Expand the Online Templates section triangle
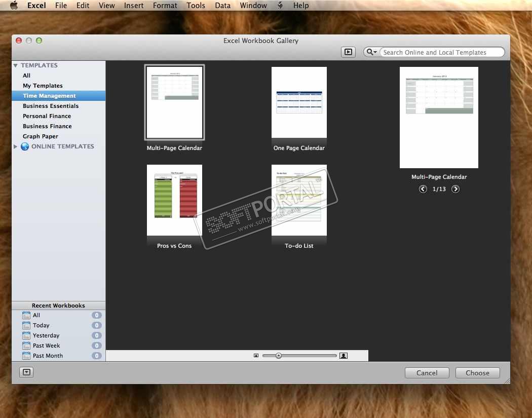Image resolution: width=532 pixels, height=418 pixels. point(15,146)
